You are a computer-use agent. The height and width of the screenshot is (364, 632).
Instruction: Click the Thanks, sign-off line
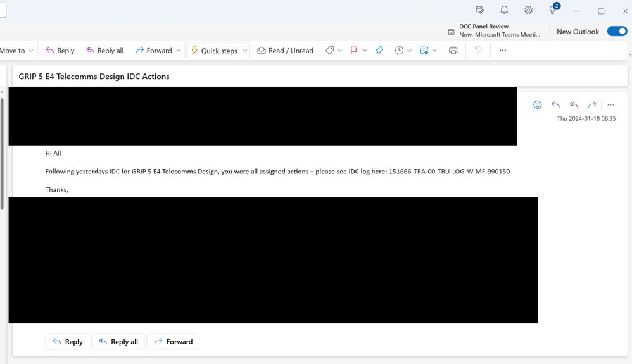coord(57,189)
